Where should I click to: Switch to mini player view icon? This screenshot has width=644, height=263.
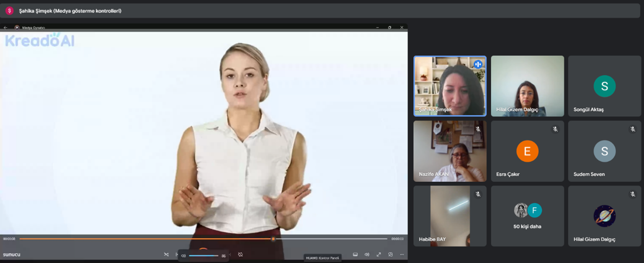(x=390, y=255)
